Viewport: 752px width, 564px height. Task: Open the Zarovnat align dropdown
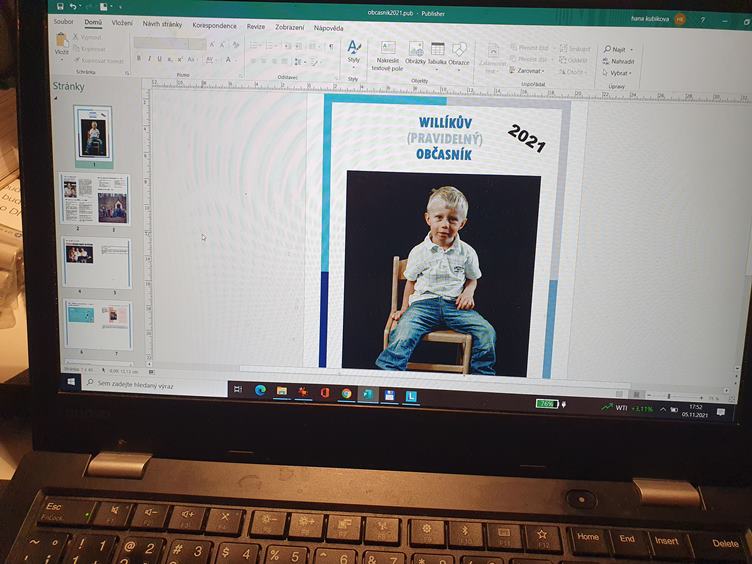pyautogui.click(x=527, y=70)
